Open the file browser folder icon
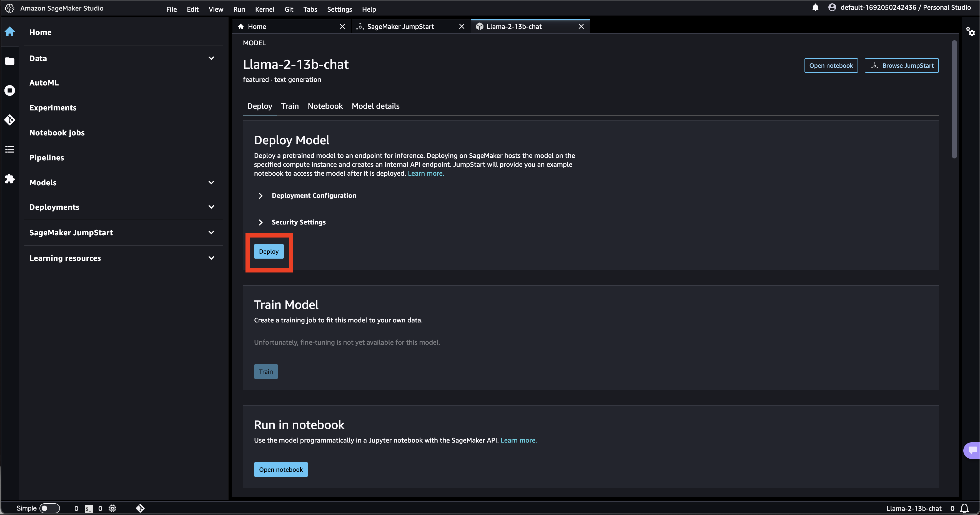 10,61
